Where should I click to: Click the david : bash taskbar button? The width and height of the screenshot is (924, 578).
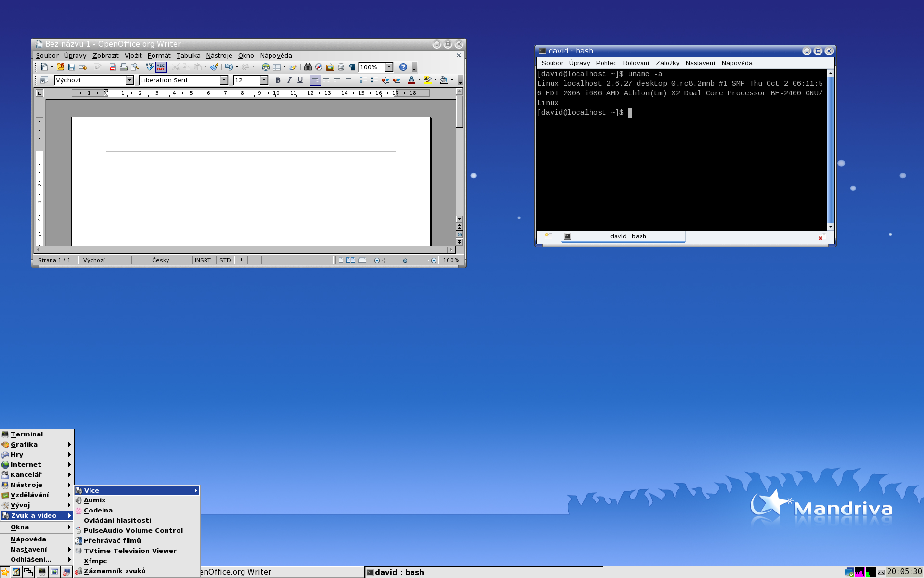(x=484, y=572)
